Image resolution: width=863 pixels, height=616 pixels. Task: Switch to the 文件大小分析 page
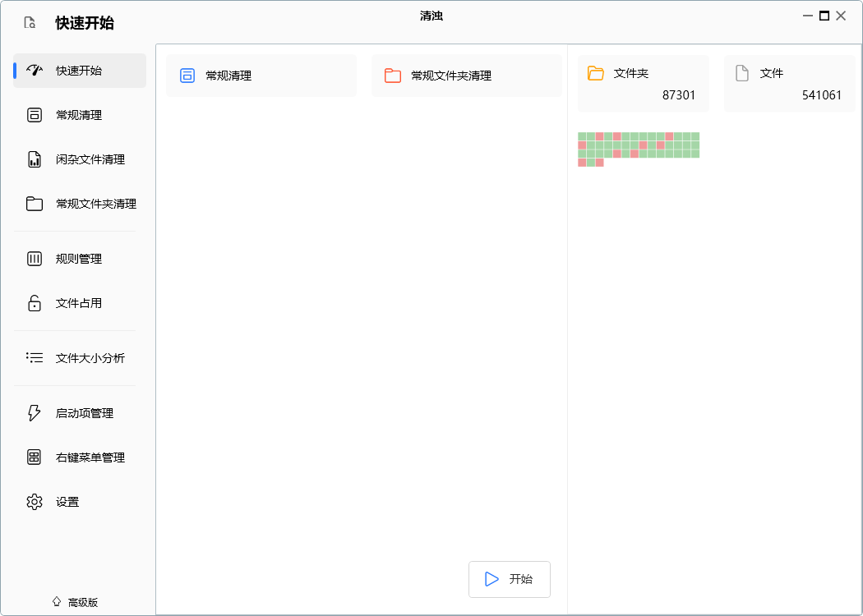(90, 358)
